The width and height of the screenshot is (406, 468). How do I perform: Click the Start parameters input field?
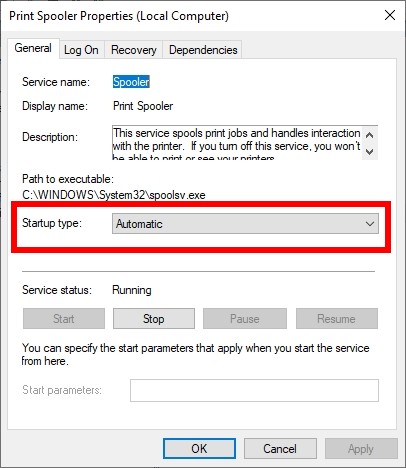pos(254,390)
